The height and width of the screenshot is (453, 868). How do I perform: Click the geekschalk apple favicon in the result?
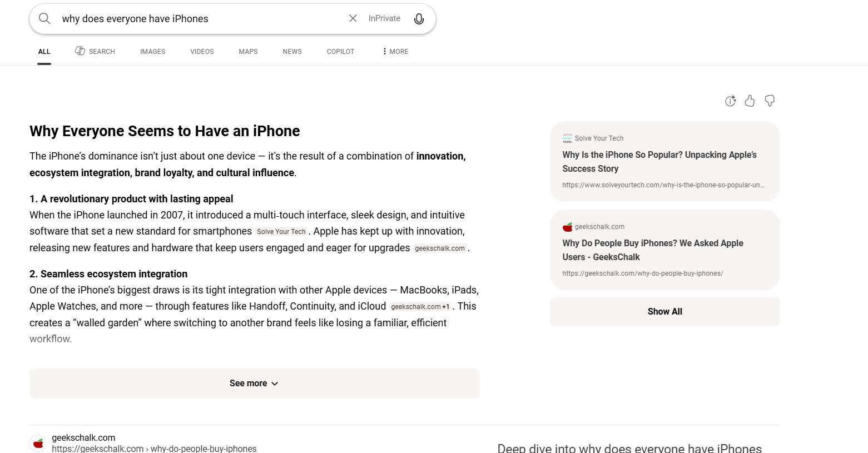[x=38, y=443]
